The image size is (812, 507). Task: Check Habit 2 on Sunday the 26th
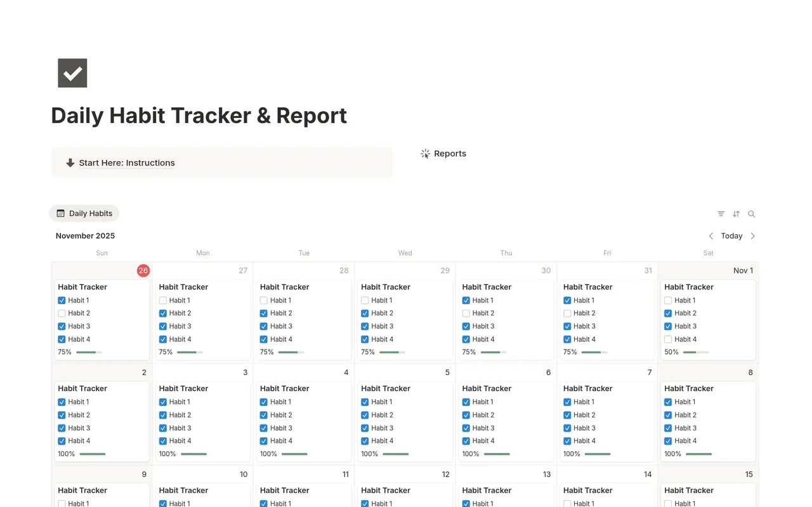tap(62, 313)
